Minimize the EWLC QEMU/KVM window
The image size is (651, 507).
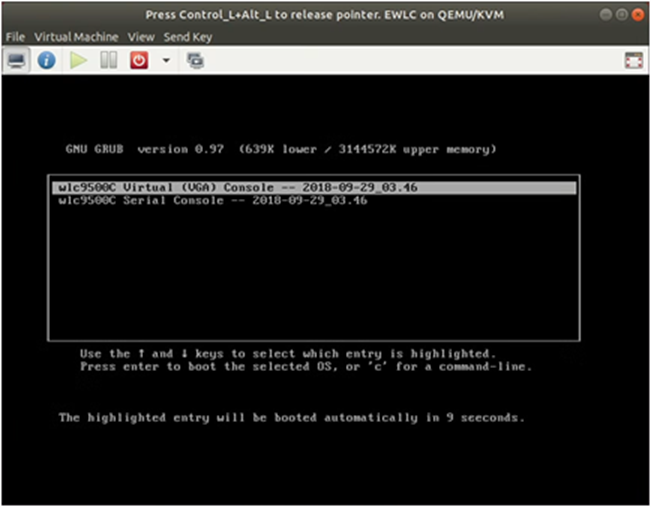tap(606, 15)
